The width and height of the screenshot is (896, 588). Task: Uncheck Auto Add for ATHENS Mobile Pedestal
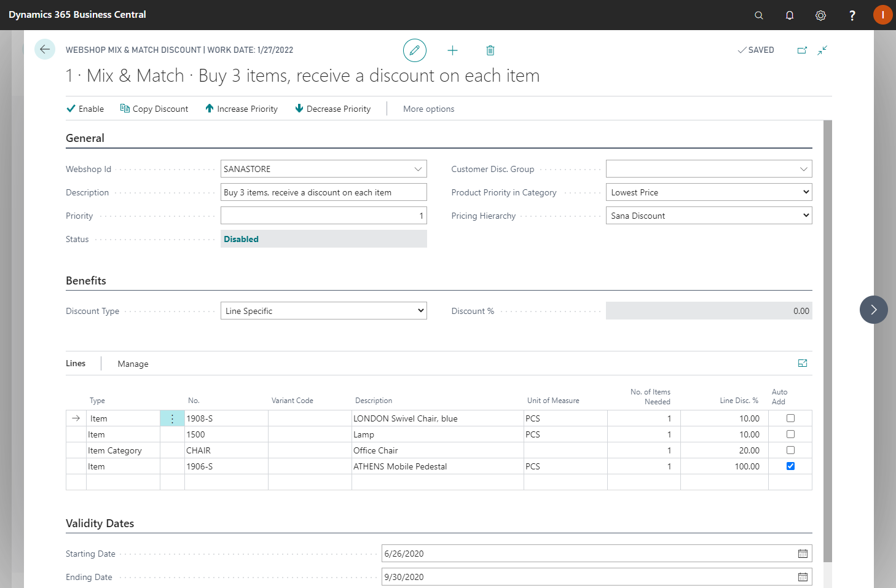click(790, 466)
